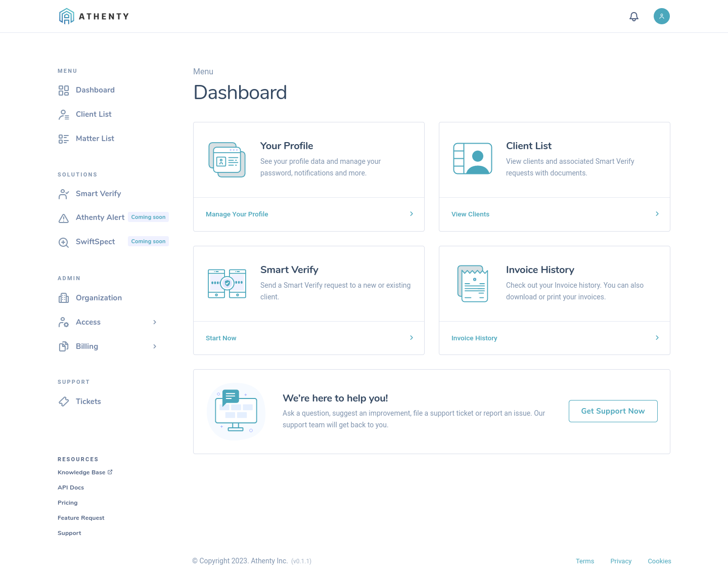Click the Smart Verify person icon in sidebar
The image size is (728, 577).
coord(64,193)
